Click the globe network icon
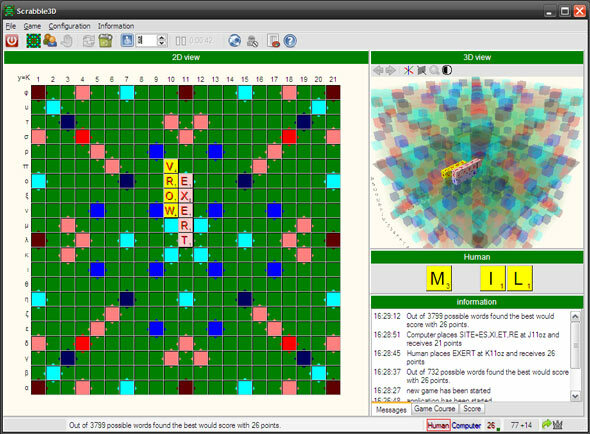The image size is (590, 434). pos(234,41)
